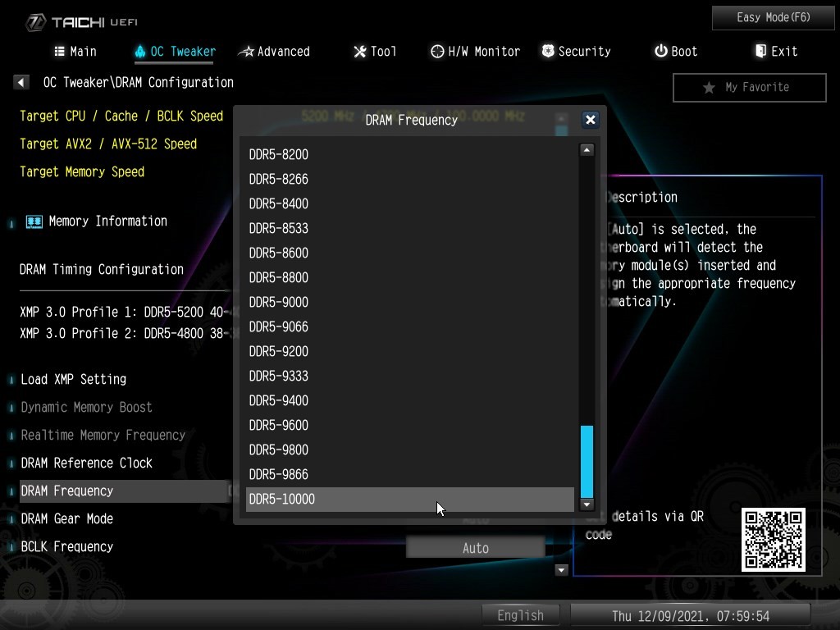
Task: Click the blue scrollbar thumb in list
Action: [x=587, y=461]
